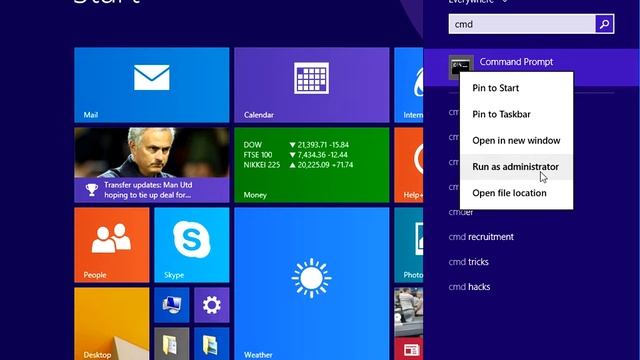Open the sports news tile about Man Utd
640x360 pixels.
click(x=151, y=165)
